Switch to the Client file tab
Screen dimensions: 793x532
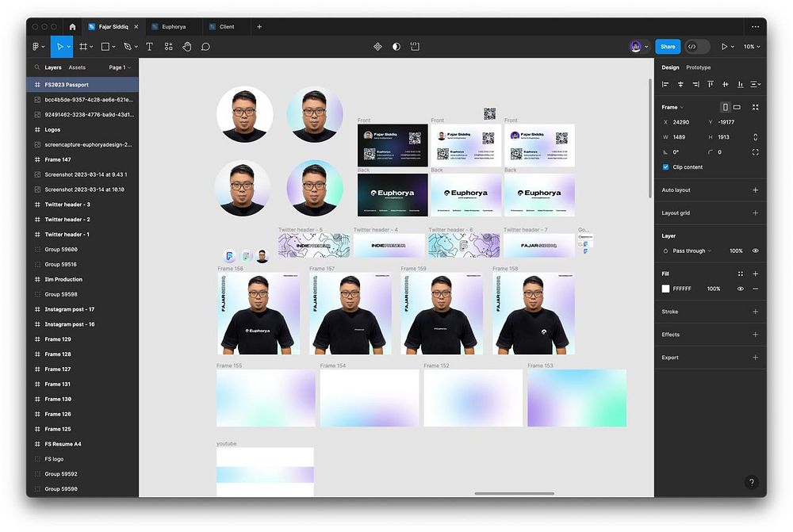click(x=227, y=27)
